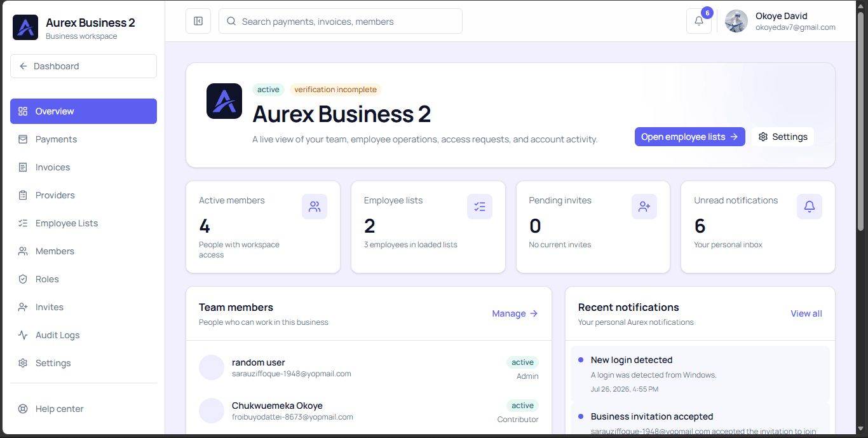Open the Settings button in the business header
Image resolution: width=868 pixels, height=438 pixels.
click(x=783, y=137)
